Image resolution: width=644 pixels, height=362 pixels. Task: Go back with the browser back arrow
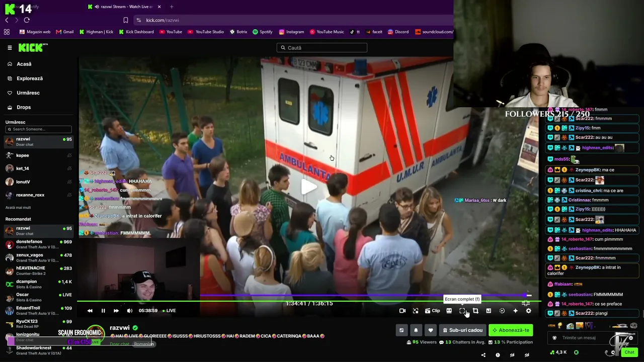(7, 20)
